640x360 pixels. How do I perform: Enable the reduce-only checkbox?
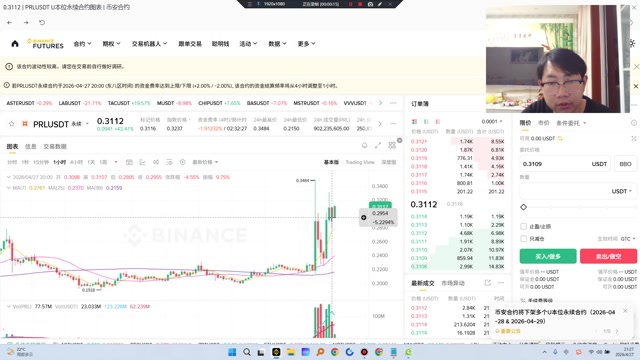(523, 239)
